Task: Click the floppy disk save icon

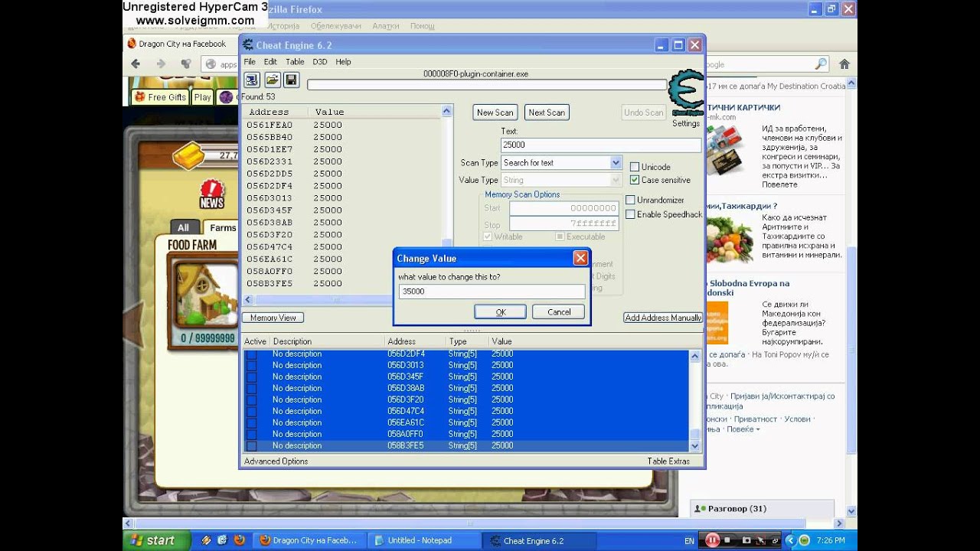Action: point(291,80)
